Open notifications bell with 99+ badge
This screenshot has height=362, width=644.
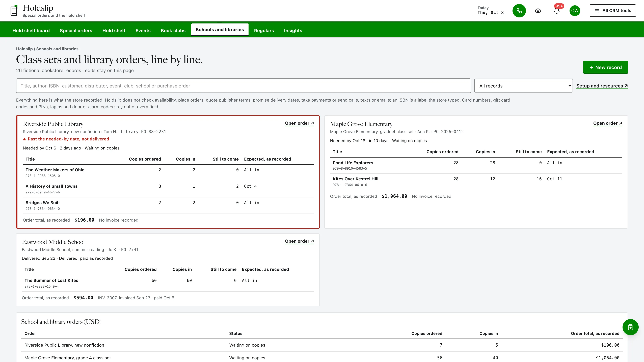pos(557,11)
